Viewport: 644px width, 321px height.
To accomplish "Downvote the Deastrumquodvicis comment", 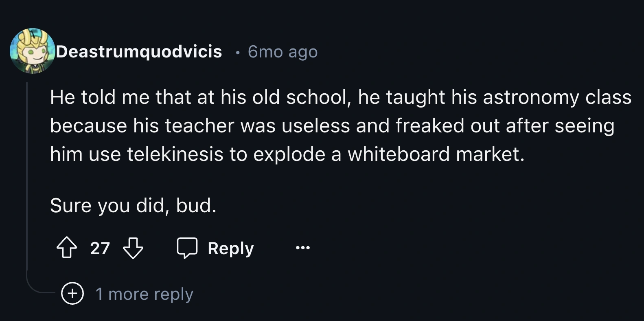I will (133, 248).
